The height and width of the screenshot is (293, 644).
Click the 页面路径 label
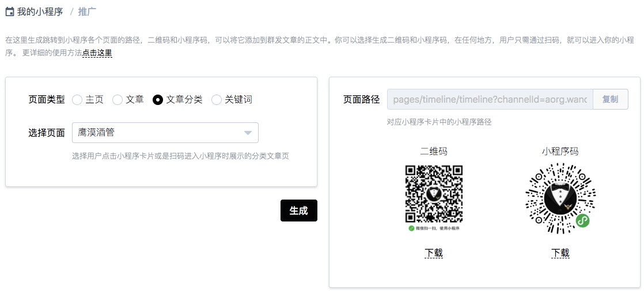(x=361, y=99)
